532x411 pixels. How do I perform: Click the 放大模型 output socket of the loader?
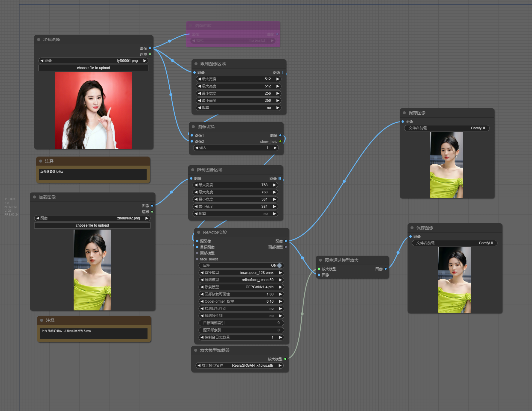285,359
